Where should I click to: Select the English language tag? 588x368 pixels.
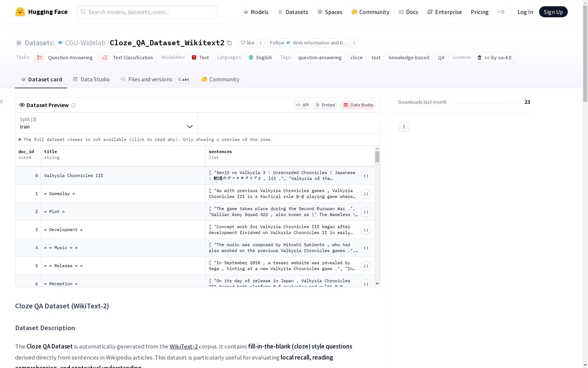coord(260,57)
